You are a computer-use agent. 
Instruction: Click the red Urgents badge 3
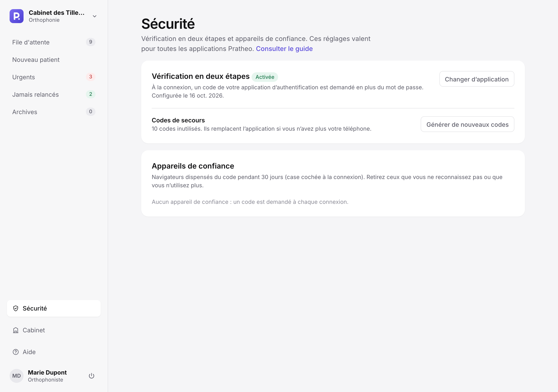(90, 77)
